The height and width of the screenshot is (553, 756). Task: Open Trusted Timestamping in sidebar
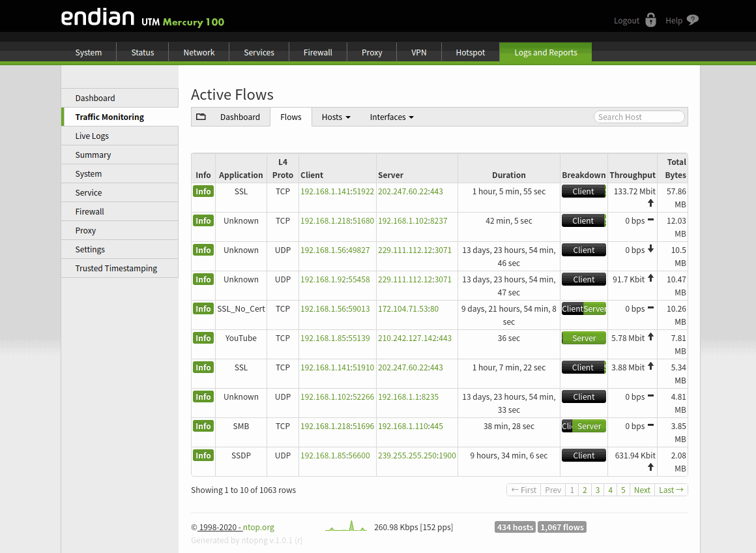click(x=120, y=268)
